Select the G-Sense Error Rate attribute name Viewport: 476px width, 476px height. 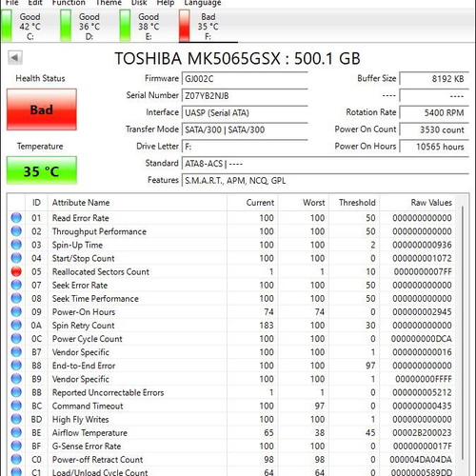click(x=87, y=446)
